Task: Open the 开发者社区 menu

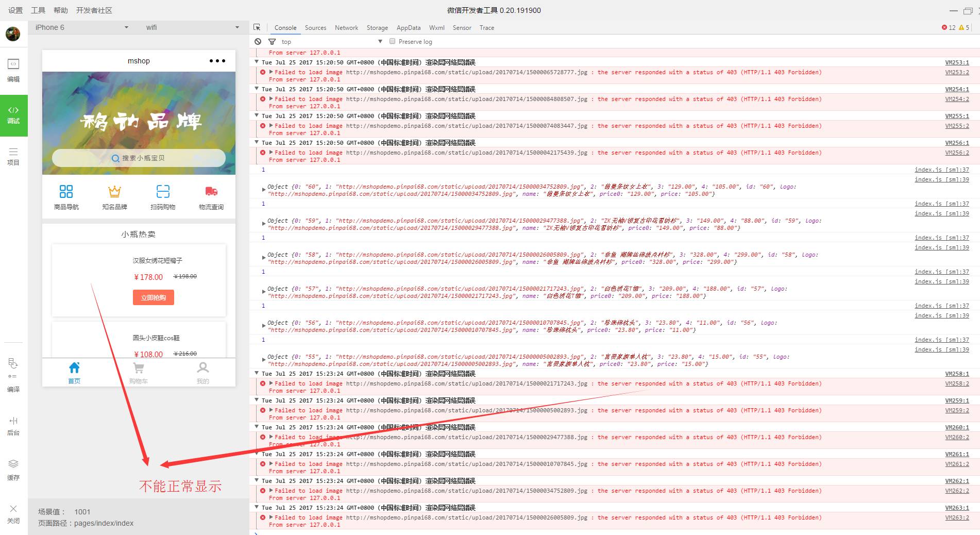Action: coord(94,10)
